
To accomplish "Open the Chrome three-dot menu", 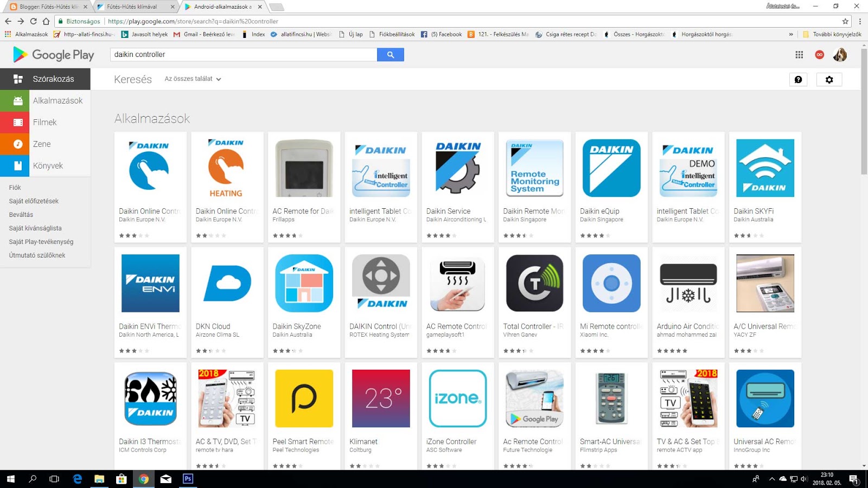I will pos(860,21).
